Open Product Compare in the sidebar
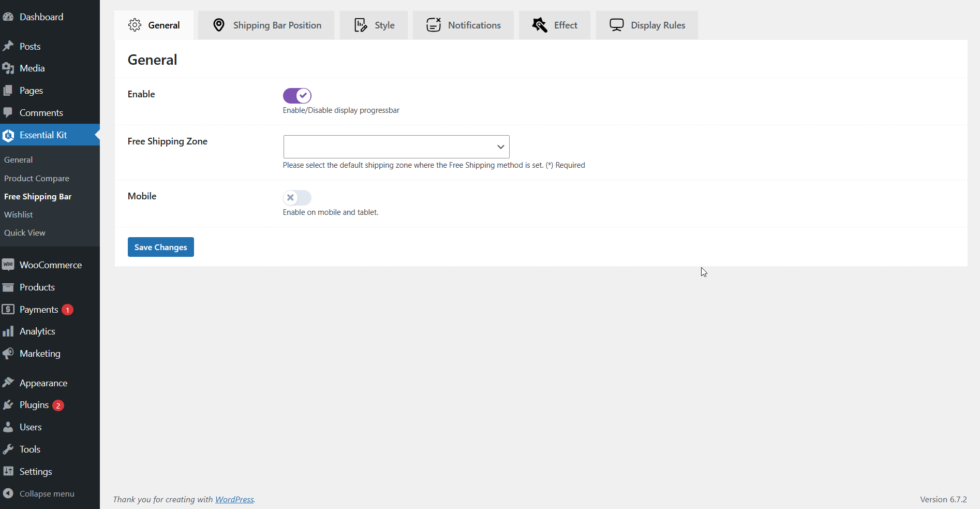 point(37,178)
